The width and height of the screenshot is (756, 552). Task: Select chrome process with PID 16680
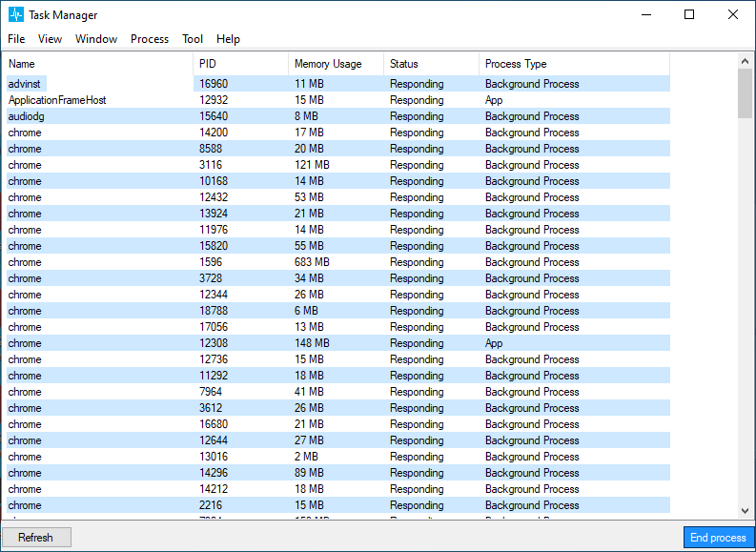(338, 424)
